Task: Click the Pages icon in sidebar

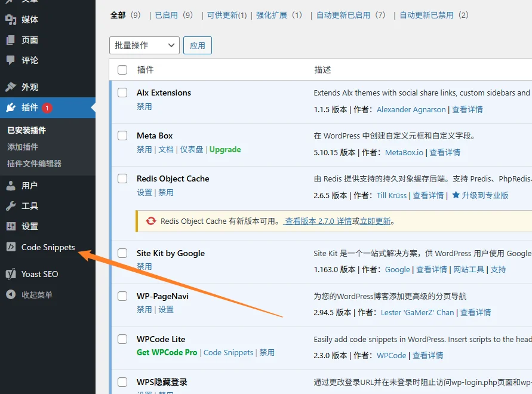Action: (x=11, y=40)
